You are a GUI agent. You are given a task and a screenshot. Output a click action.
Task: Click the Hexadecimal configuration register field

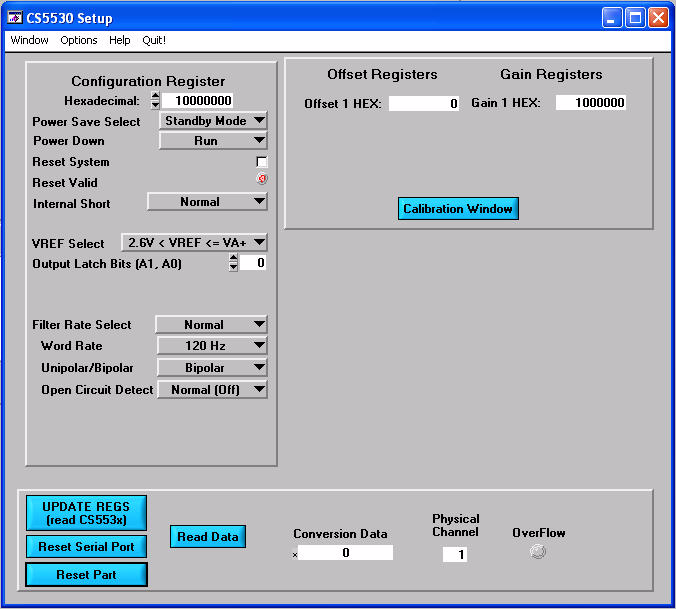pos(197,101)
